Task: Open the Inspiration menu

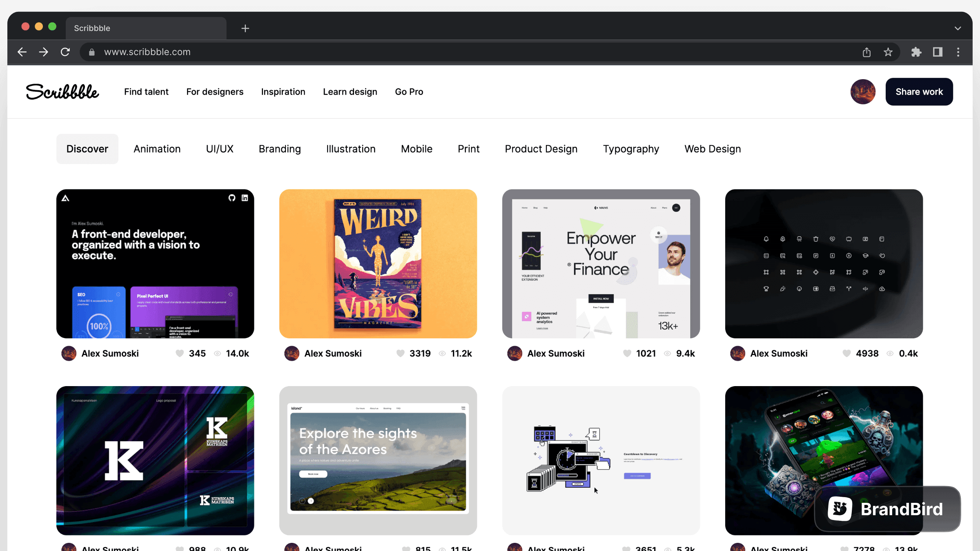Action: (283, 92)
